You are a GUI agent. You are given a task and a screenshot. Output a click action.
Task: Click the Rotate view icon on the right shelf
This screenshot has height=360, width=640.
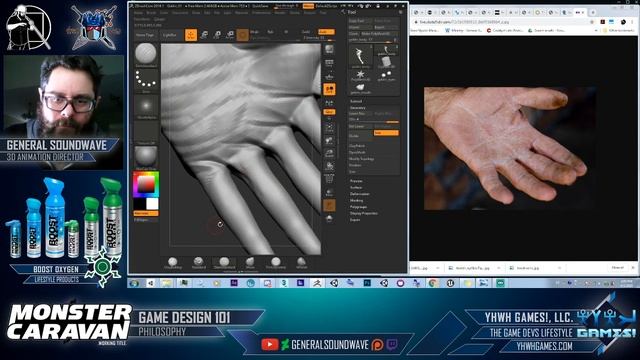pyautogui.click(x=329, y=166)
